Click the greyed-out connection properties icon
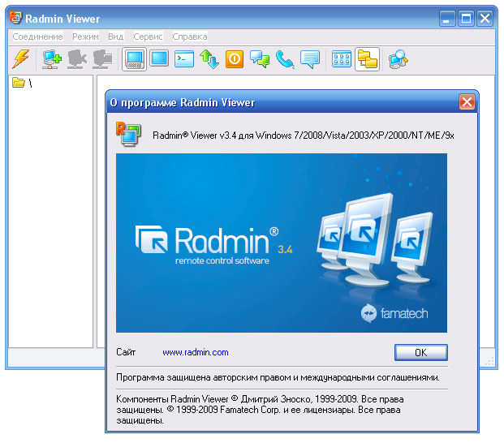 click(x=102, y=59)
